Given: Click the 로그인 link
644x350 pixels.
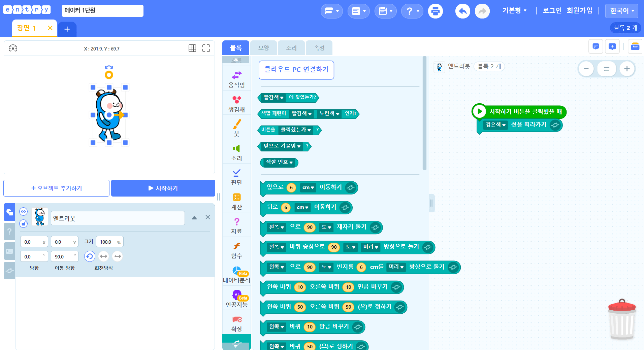Looking at the screenshot, I should click(552, 11).
